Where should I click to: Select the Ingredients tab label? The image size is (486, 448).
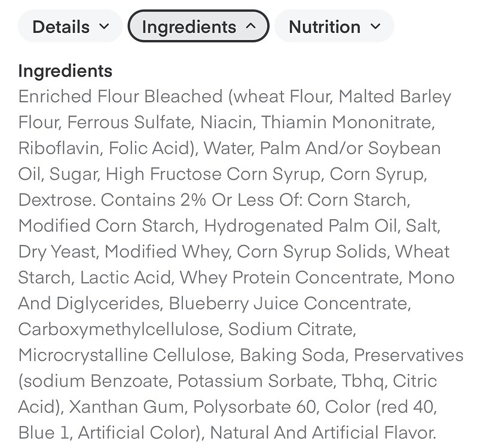pos(189,27)
